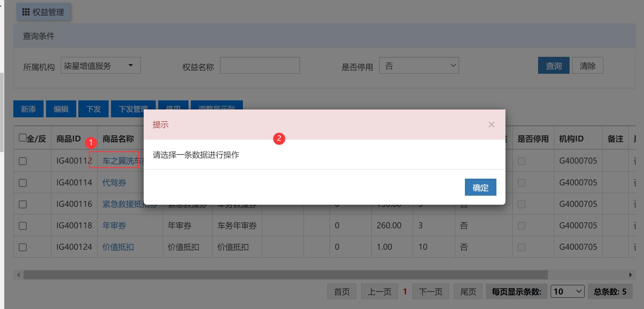Click the current page number 1
The image size is (644, 309).
(405, 291)
